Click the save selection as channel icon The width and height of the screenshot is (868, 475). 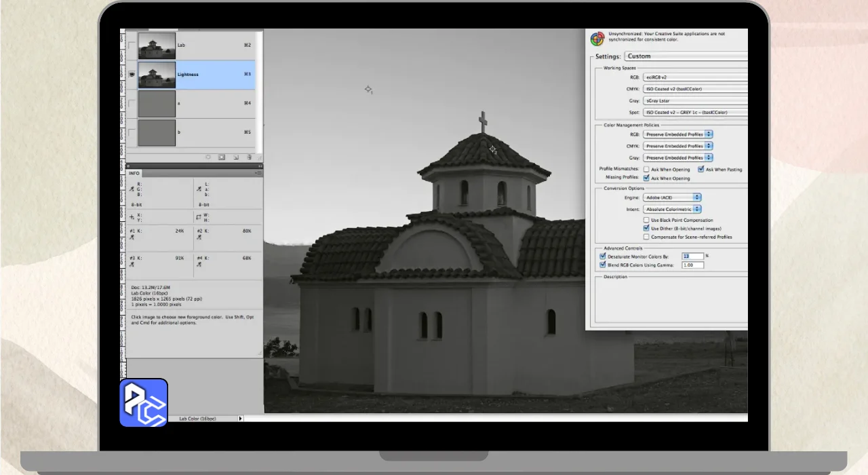(x=222, y=157)
